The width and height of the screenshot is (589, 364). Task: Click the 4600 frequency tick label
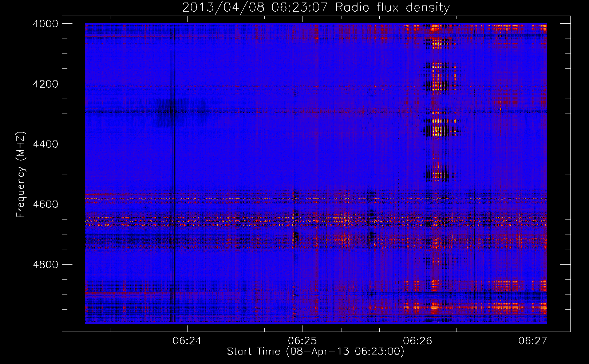pos(46,204)
